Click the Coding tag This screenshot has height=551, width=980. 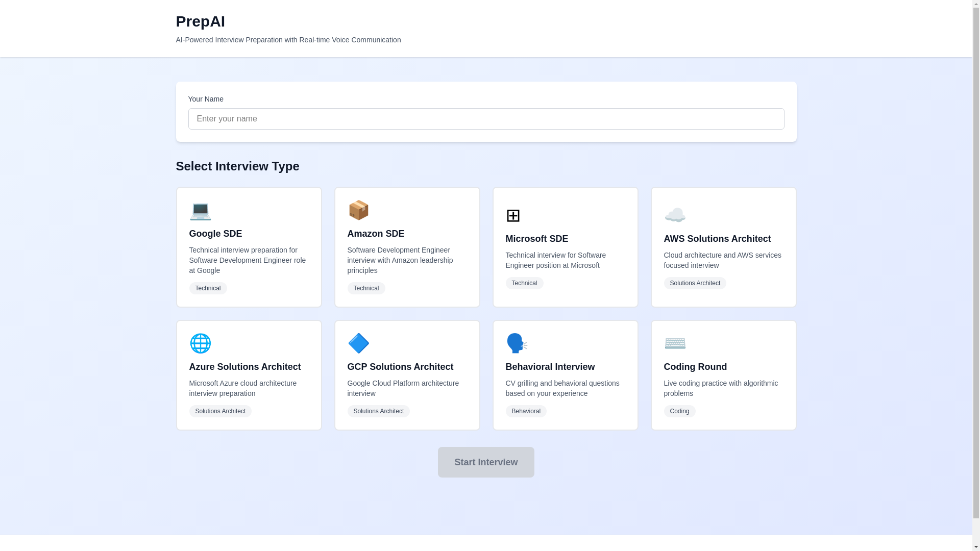coord(679,411)
